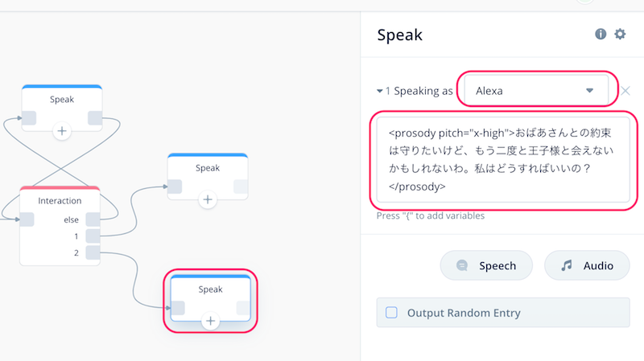Collapse the 1 Speaking as entry triangle
The image size is (644, 361).
(x=379, y=91)
